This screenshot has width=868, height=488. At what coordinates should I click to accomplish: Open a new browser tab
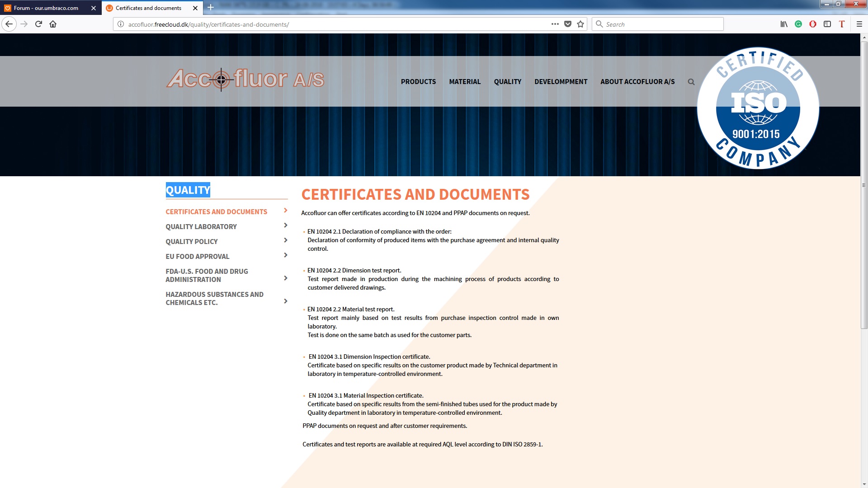pos(211,8)
